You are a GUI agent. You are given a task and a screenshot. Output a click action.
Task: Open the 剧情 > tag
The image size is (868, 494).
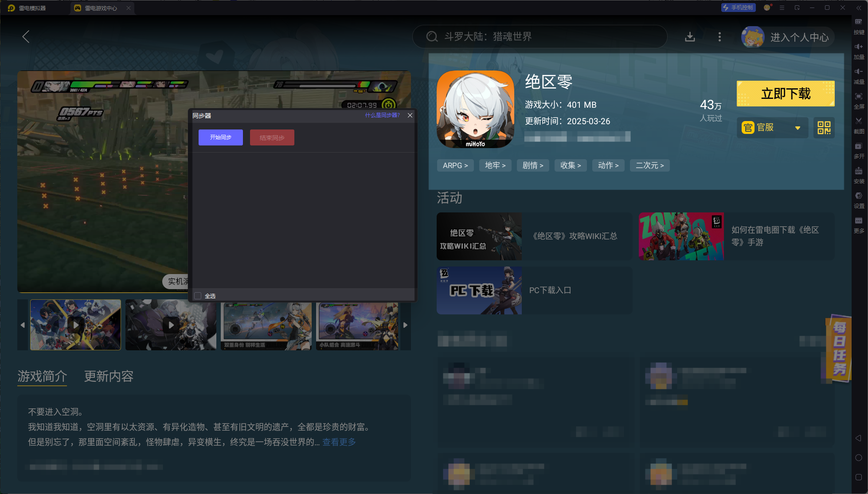533,165
